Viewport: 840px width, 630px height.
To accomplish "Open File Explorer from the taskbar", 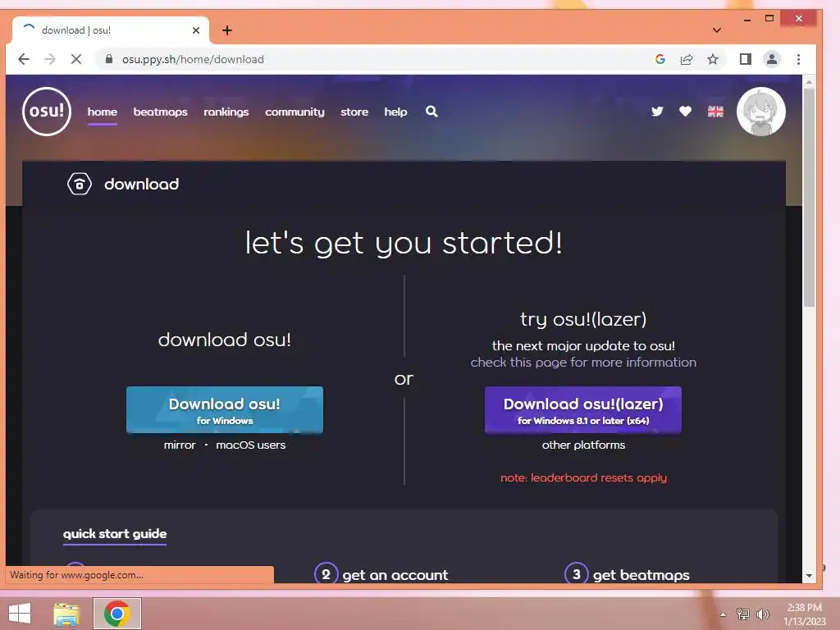I will coord(66,614).
